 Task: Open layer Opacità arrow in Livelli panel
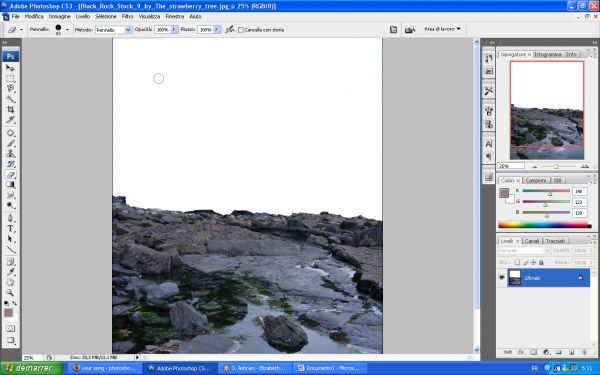[x=592, y=251]
